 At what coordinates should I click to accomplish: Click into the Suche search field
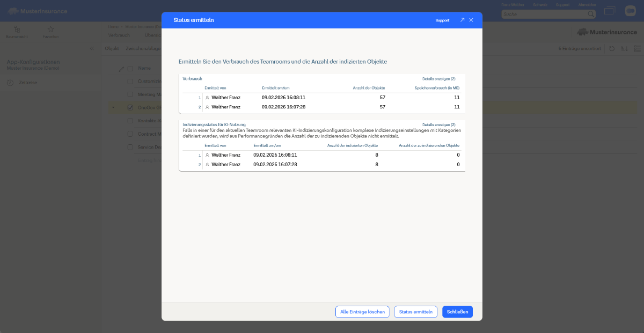tap(543, 14)
